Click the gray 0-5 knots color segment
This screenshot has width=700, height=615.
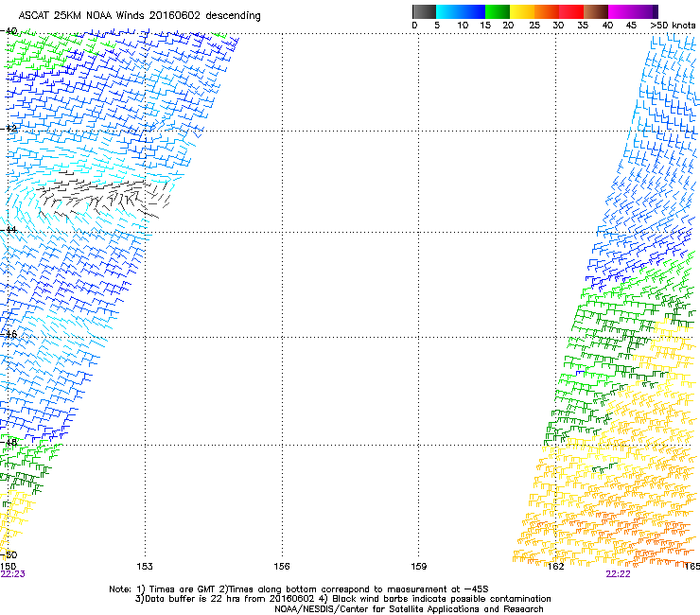pos(424,11)
